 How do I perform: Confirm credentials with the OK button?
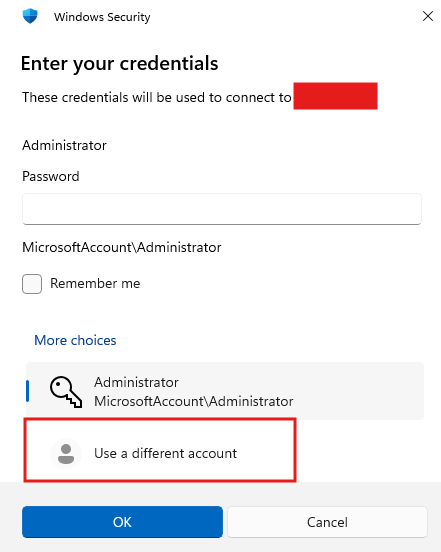(x=122, y=522)
